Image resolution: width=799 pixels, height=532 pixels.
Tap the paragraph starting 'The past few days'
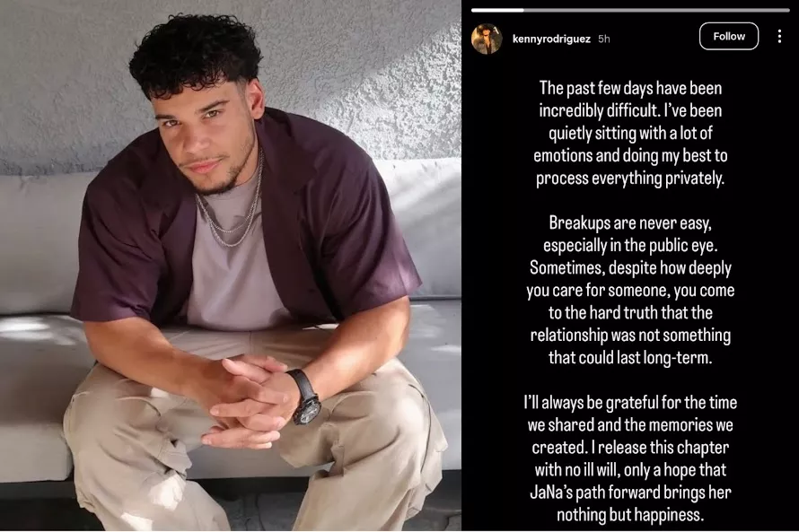pyautogui.click(x=630, y=133)
